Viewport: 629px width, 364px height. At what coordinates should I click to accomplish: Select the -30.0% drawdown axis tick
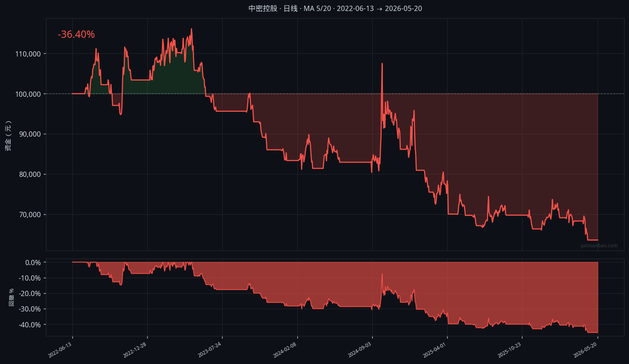click(30, 309)
